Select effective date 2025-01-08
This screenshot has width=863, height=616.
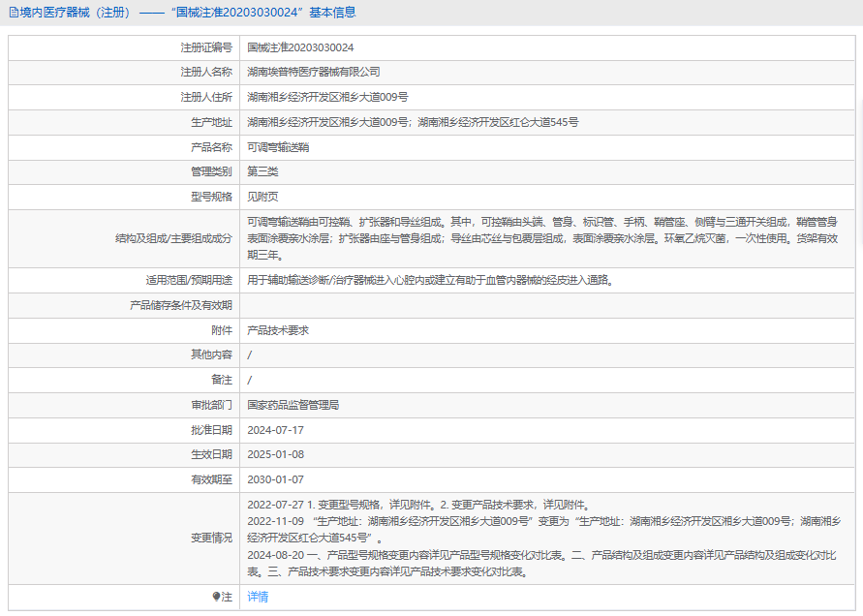click(x=275, y=454)
